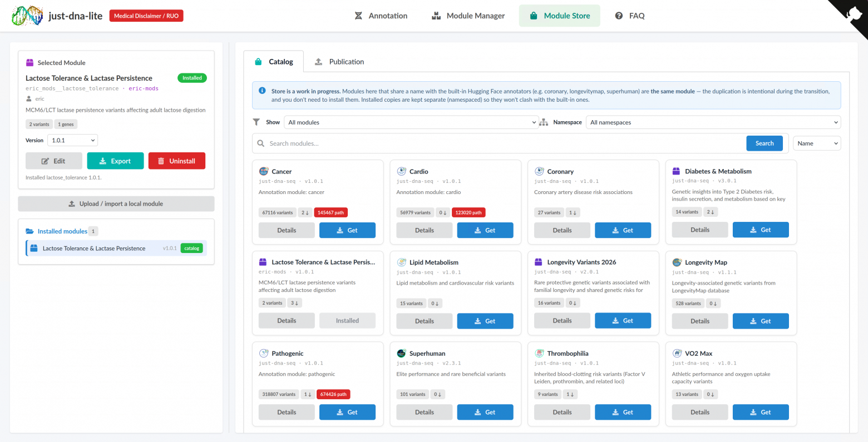The width and height of the screenshot is (868, 442).
Task: Click the Longevity Variants 2026 box icon
Action: [539, 262]
